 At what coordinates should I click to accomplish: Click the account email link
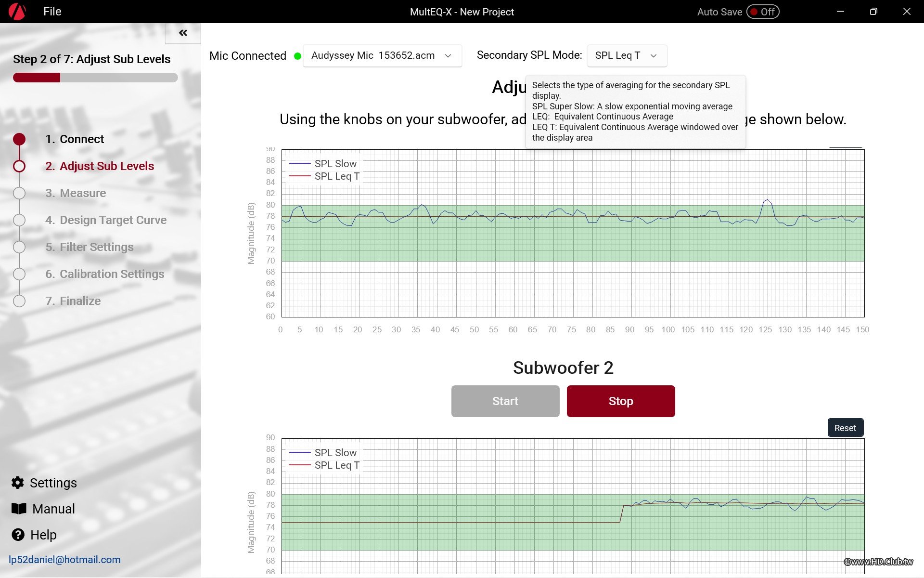[64, 560]
